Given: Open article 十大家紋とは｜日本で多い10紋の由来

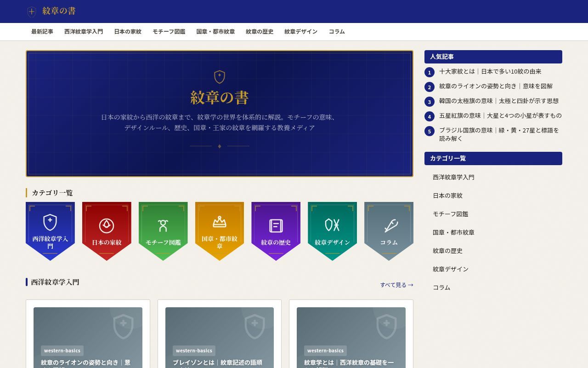Looking at the screenshot, I should pos(490,71).
